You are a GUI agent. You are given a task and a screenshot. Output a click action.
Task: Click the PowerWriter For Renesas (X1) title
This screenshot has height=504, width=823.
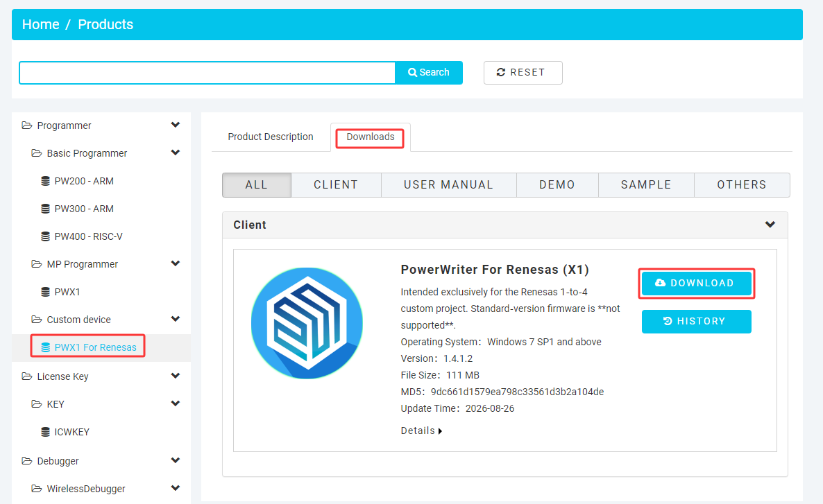coord(495,270)
